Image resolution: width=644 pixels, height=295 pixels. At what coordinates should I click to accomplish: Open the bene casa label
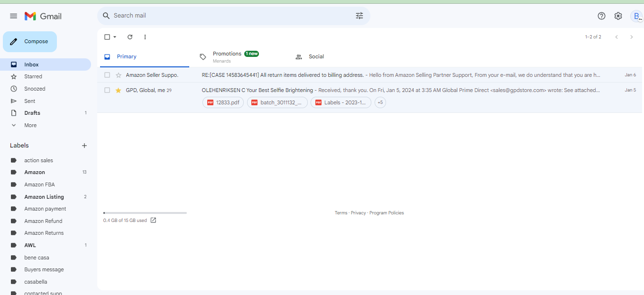[x=46, y=258]
